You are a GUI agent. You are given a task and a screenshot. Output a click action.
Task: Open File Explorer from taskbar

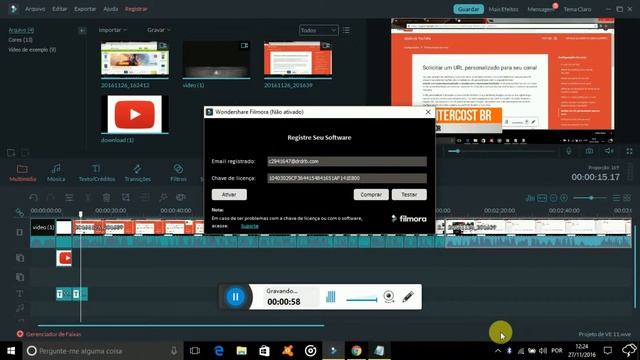pos(242,351)
